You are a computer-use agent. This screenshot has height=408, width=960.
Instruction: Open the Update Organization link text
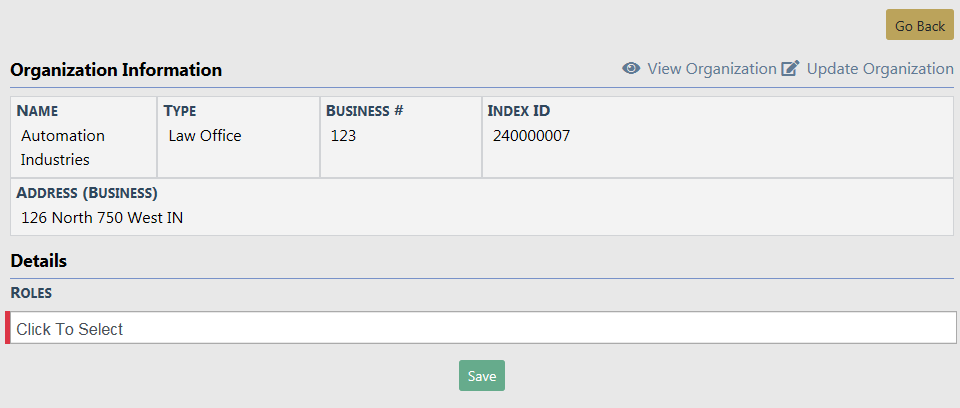point(879,69)
